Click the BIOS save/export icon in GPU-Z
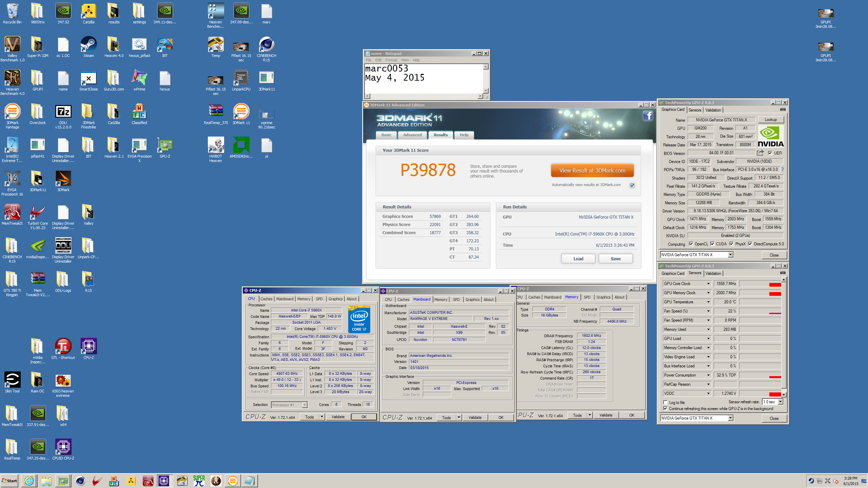The image size is (868, 488). tap(760, 153)
